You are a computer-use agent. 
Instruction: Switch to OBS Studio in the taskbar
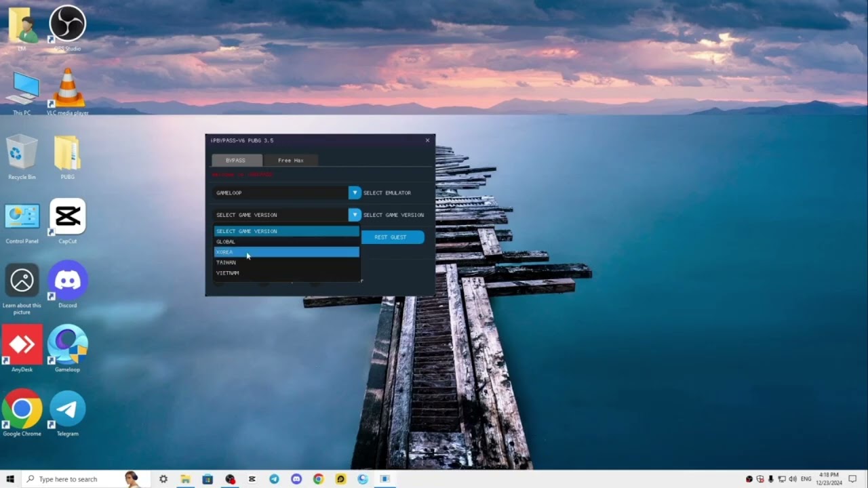coord(230,479)
